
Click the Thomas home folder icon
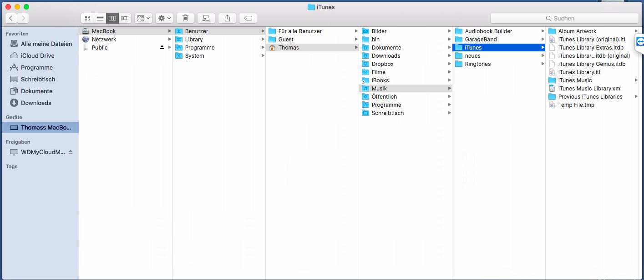click(x=272, y=47)
